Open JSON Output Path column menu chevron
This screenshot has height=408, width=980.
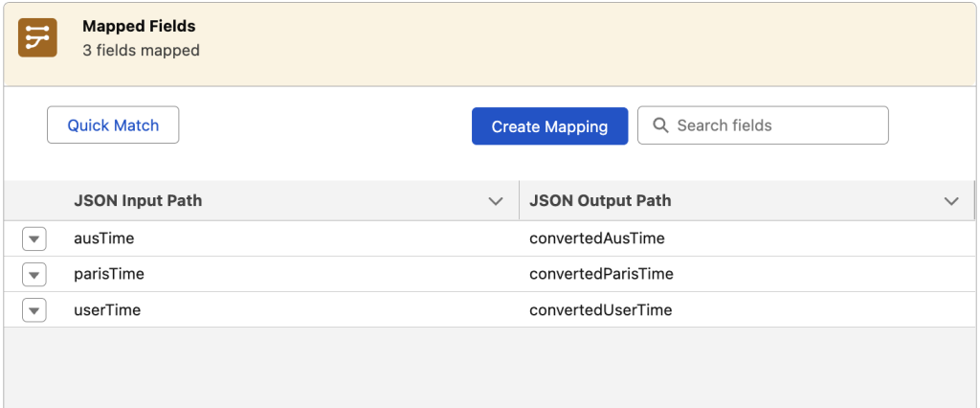[951, 201]
